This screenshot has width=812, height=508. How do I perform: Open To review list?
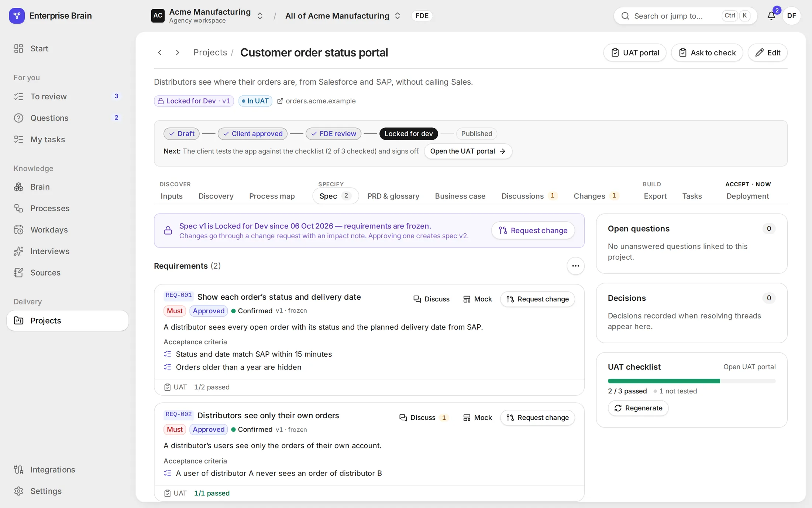68,96
